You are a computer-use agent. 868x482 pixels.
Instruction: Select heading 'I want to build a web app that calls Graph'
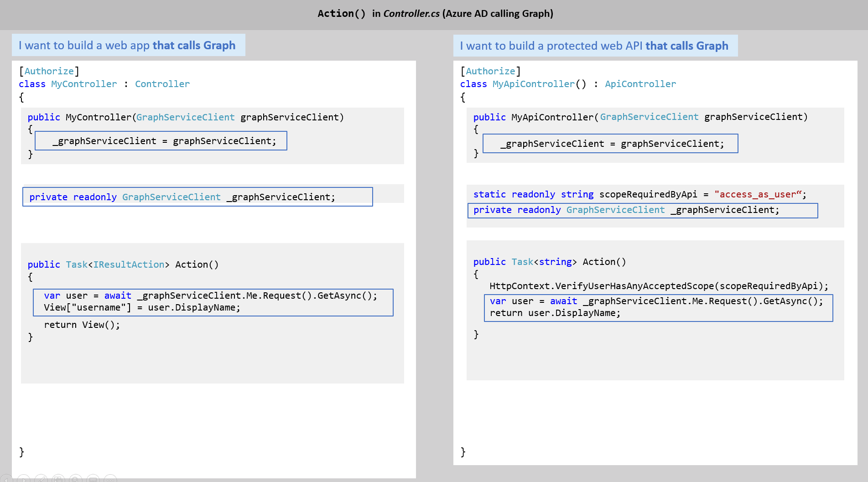127,45
